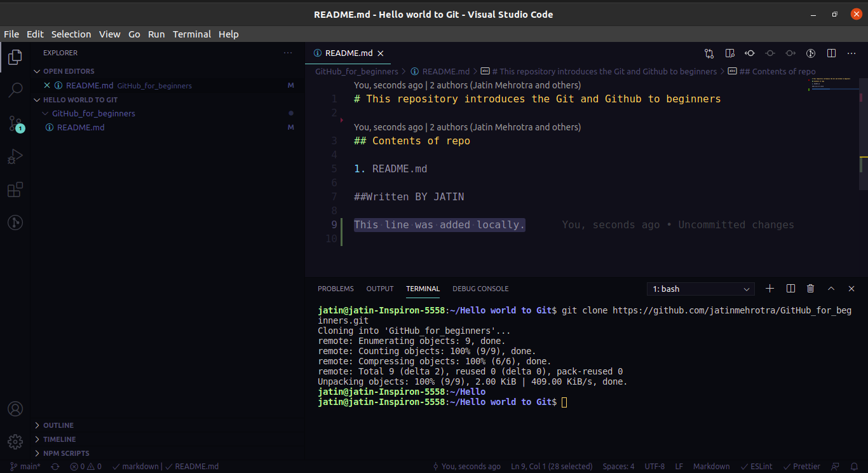Open the Search view in activity bar
The width and height of the screenshot is (868, 473).
[15, 90]
